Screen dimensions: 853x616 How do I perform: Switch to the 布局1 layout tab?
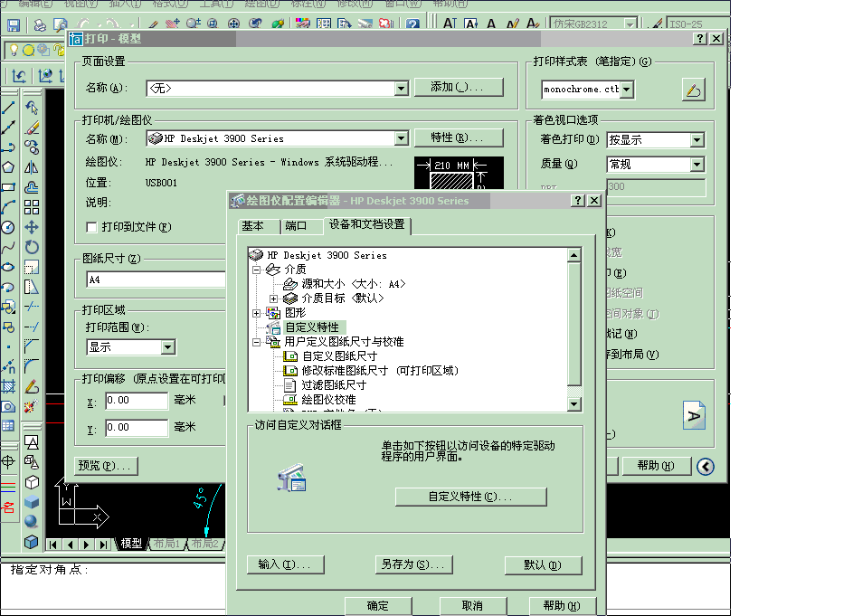[x=166, y=543]
